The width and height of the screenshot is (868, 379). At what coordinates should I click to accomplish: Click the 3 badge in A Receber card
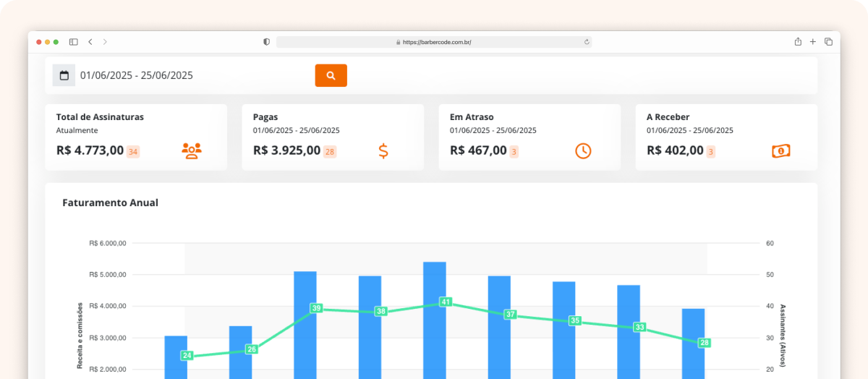(x=710, y=152)
